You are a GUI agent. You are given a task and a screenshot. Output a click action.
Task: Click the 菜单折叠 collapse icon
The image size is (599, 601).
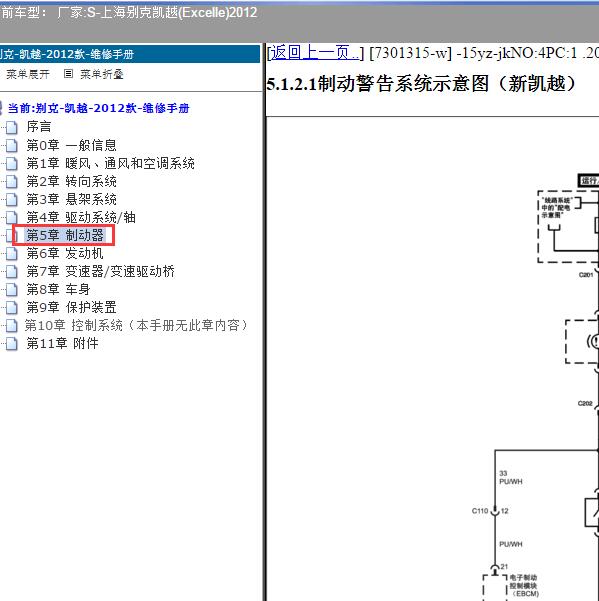68,74
